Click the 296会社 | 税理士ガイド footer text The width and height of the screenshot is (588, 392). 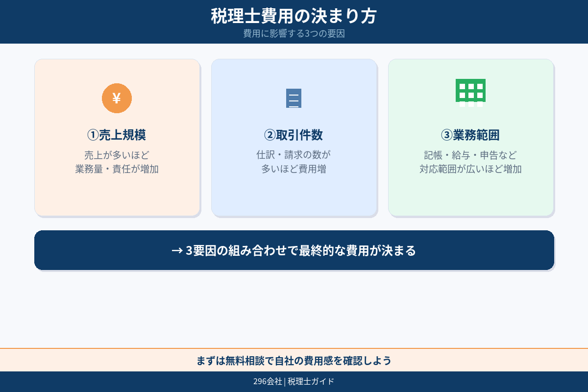(294, 381)
